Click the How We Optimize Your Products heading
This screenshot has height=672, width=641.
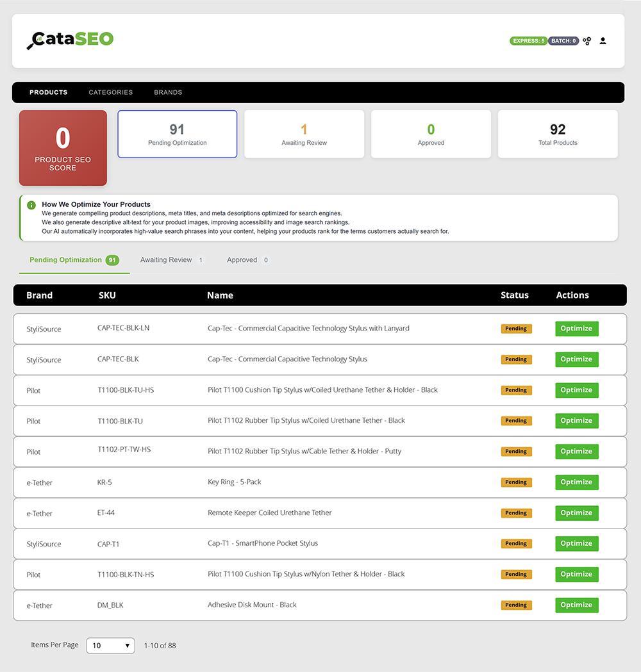point(96,204)
